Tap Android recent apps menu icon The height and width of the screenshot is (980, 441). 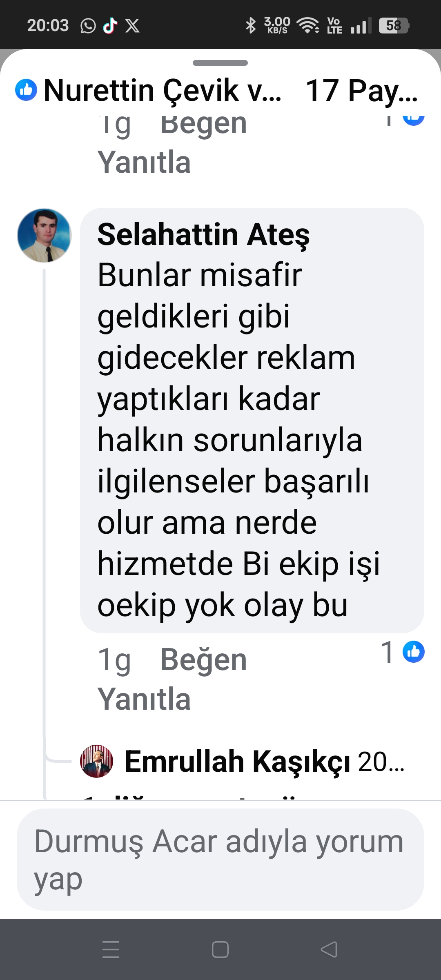tap(111, 949)
